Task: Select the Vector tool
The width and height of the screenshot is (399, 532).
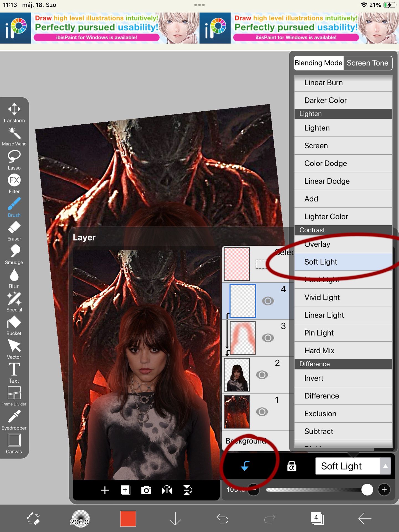Action: point(14,349)
